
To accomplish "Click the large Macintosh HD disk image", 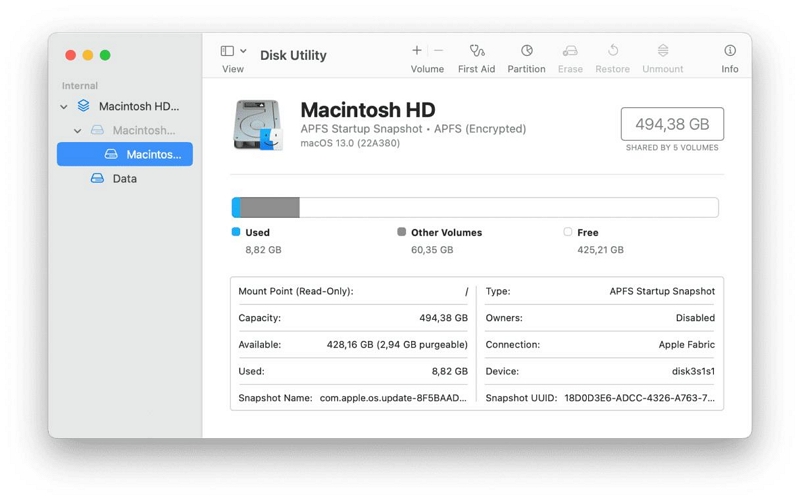I will [258, 126].
